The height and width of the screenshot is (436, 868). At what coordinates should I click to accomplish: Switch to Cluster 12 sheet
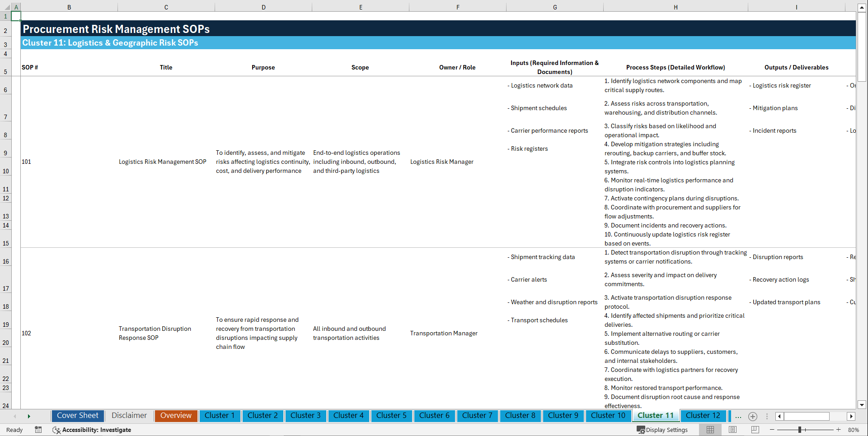click(703, 416)
